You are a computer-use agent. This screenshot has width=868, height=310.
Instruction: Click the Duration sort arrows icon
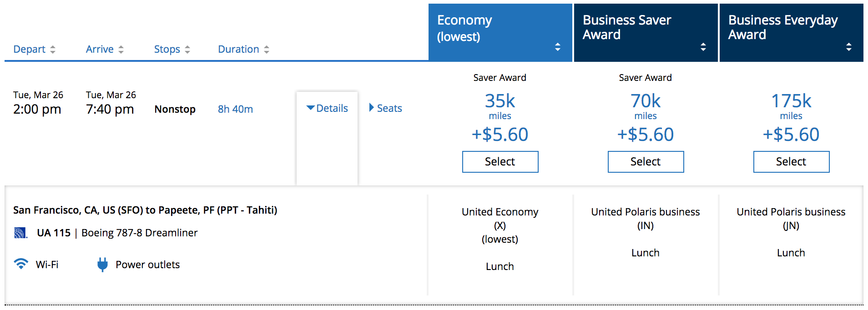[x=267, y=50]
